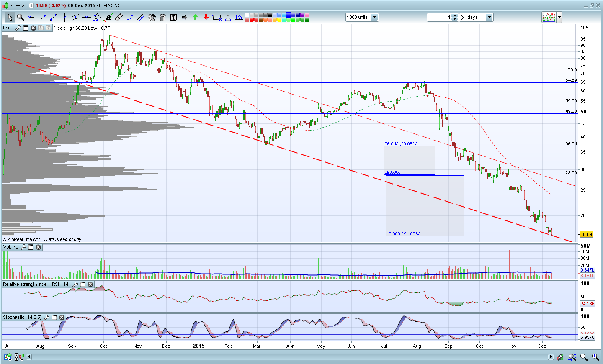Pick the white color swatch
603x364 pixels.
[x=247, y=15]
